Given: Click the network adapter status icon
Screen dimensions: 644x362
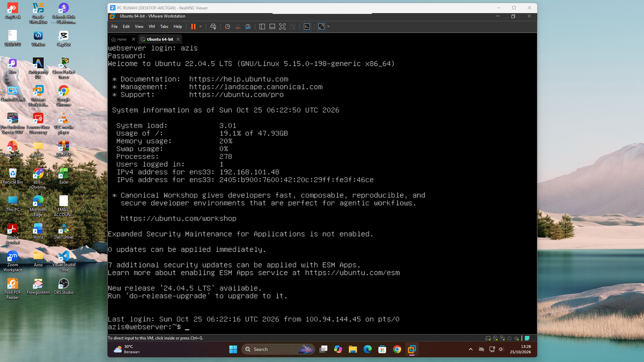Looking at the screenshot, I should [502, 338].
